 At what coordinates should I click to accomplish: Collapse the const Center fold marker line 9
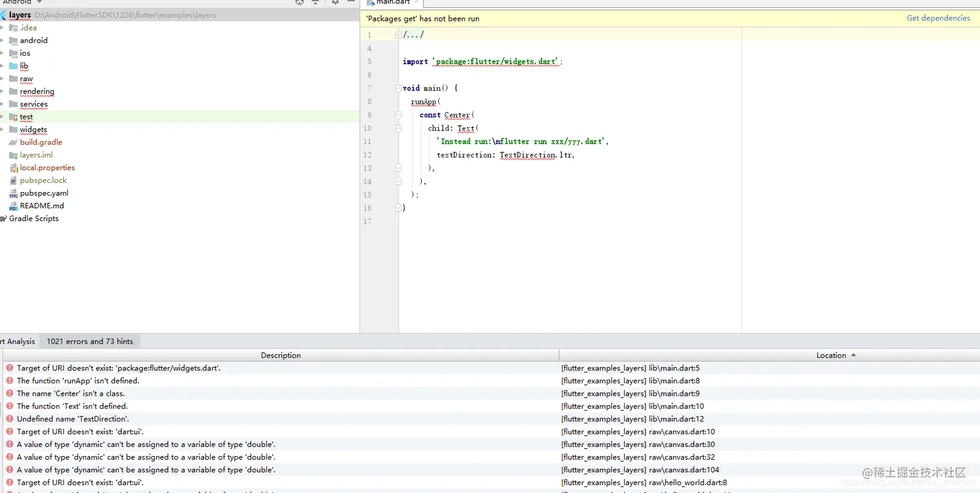[x=398, y=115]
